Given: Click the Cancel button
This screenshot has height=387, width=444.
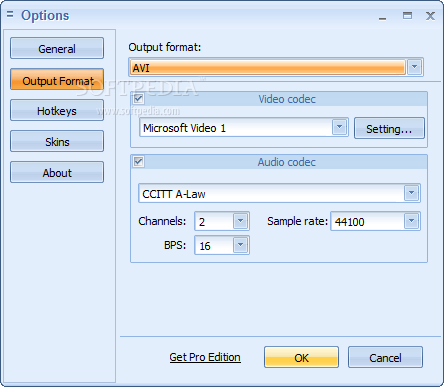Looking at the screenshot, I should 385,357.
